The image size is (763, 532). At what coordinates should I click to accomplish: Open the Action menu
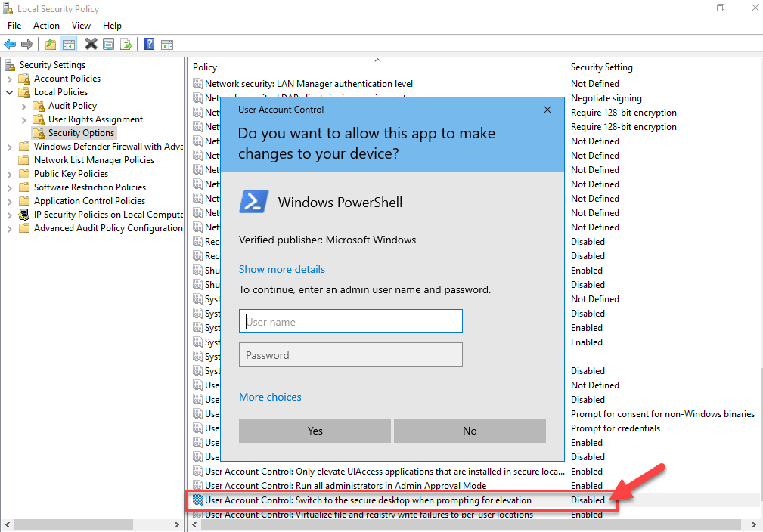[46, 25]
